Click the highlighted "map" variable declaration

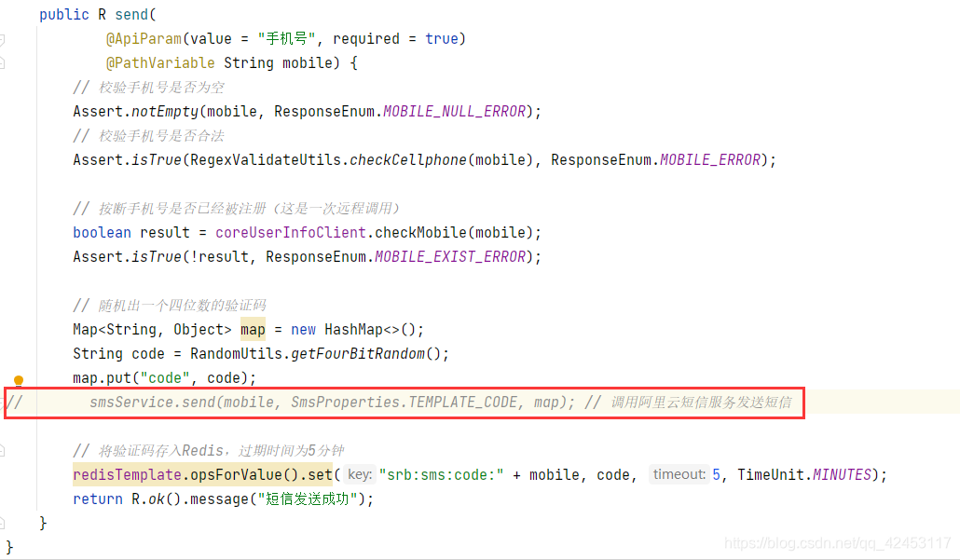[x=253, y=330]
